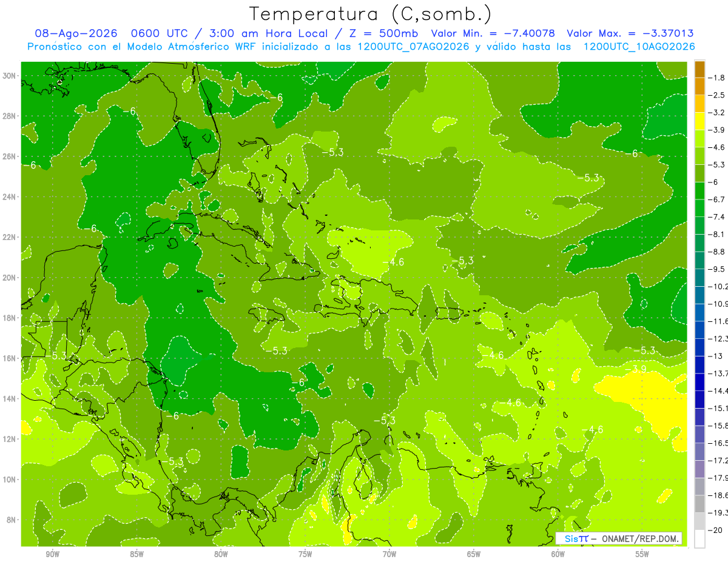This screenshot has height=562, width=728.
Task: Click the -14.4 colorbar label
Action: (x=718, y=391)
